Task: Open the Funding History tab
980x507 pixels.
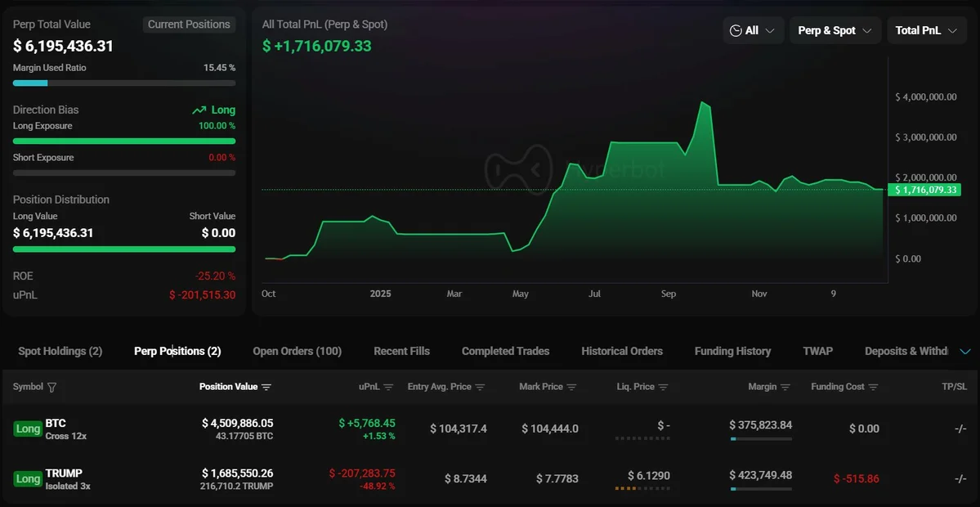Action: 732,352
